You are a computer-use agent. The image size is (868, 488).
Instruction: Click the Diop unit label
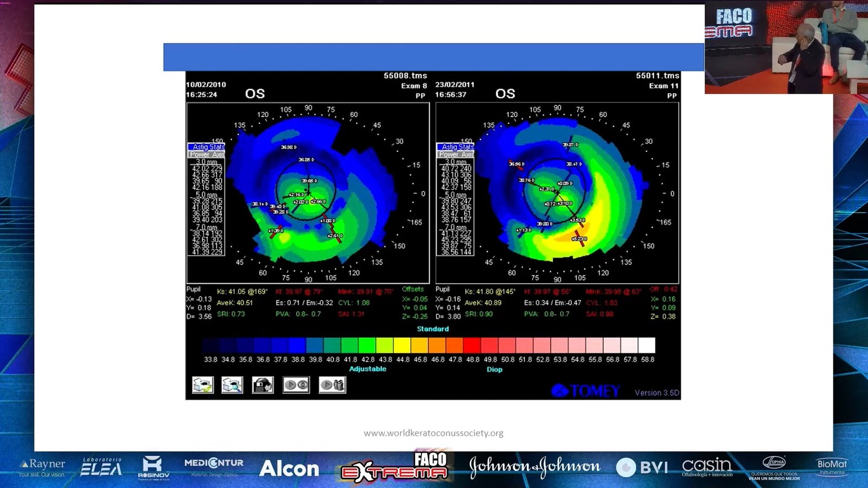pos(494,369)
